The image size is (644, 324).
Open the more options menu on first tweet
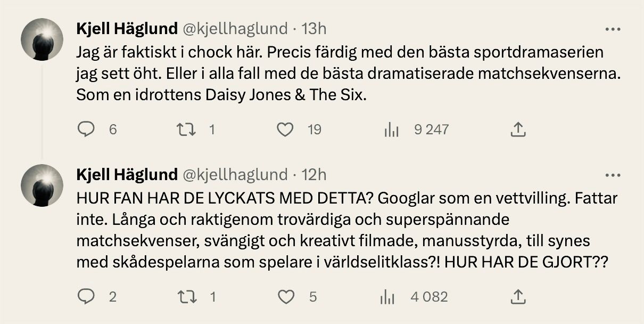point(613,29)
